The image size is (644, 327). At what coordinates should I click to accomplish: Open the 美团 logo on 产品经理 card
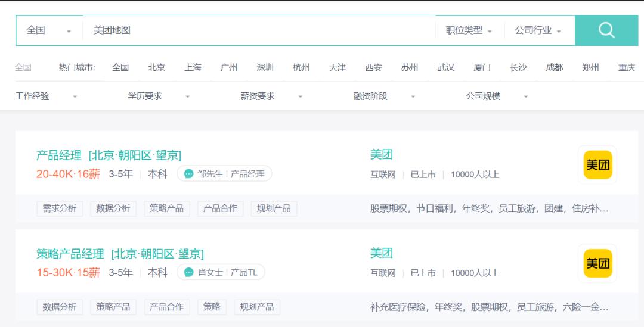click(x=597, y=164)
